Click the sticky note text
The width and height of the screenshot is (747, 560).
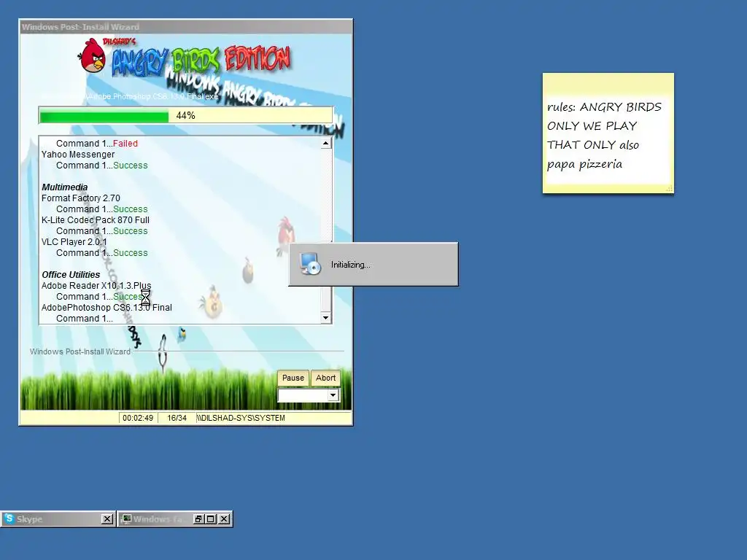pos(604,135)
